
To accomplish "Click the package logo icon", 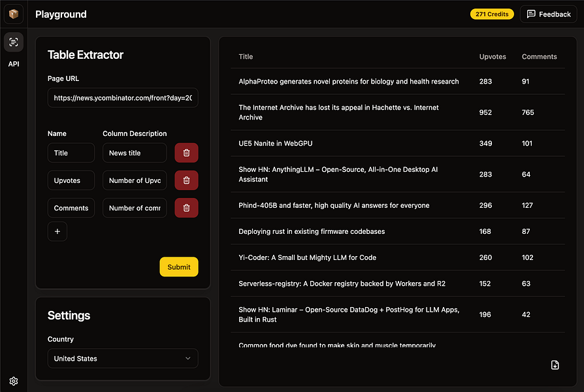I will point(14,14).
